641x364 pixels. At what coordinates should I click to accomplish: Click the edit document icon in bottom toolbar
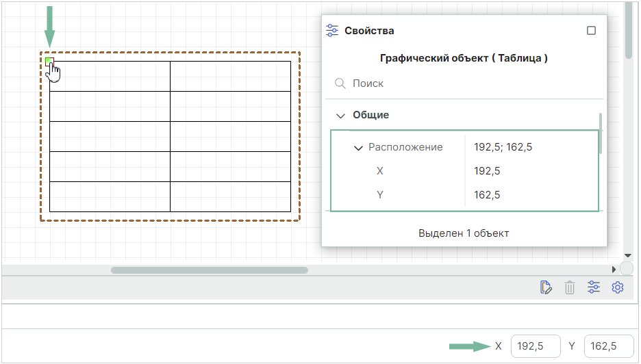pyautogui.click(x=546, y=287)
